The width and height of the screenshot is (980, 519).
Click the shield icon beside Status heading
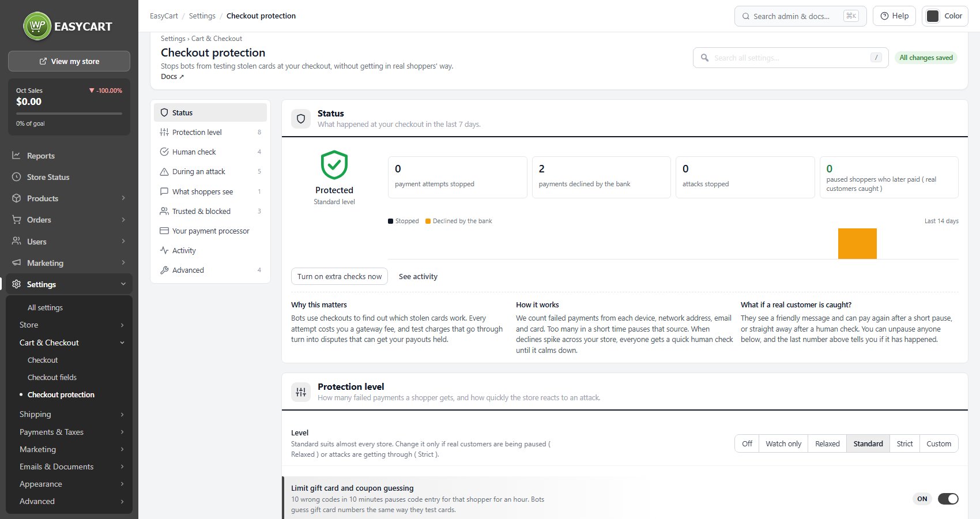click(301, 119)
